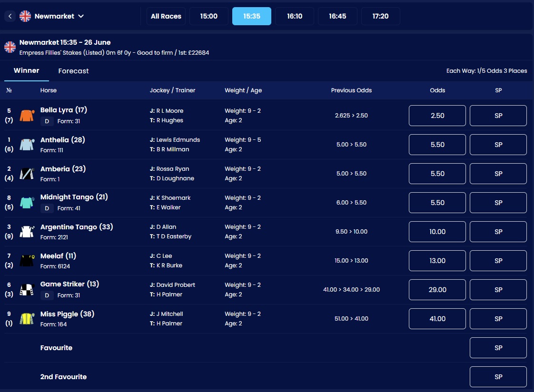This screenshot has height=392, width=534.
Task: Click Miss Piggle's yellow striped silk icon
Action: tap(26, 319)
